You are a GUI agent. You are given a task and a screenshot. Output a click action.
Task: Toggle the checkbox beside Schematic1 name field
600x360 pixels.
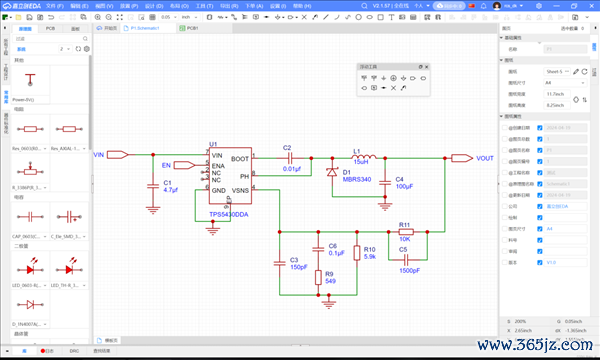coord(540,184)
